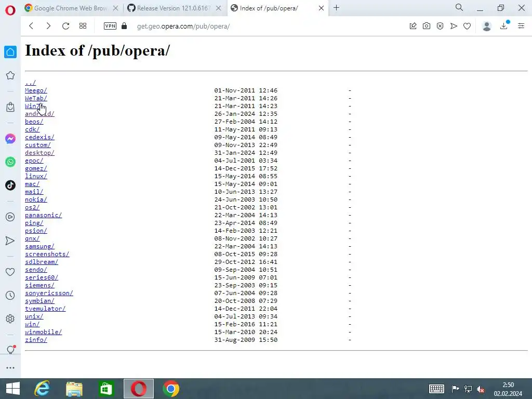Click the date 04-Jul-2001 03:34
This screenshot has height=399, width=532.
tap(246, 161)
